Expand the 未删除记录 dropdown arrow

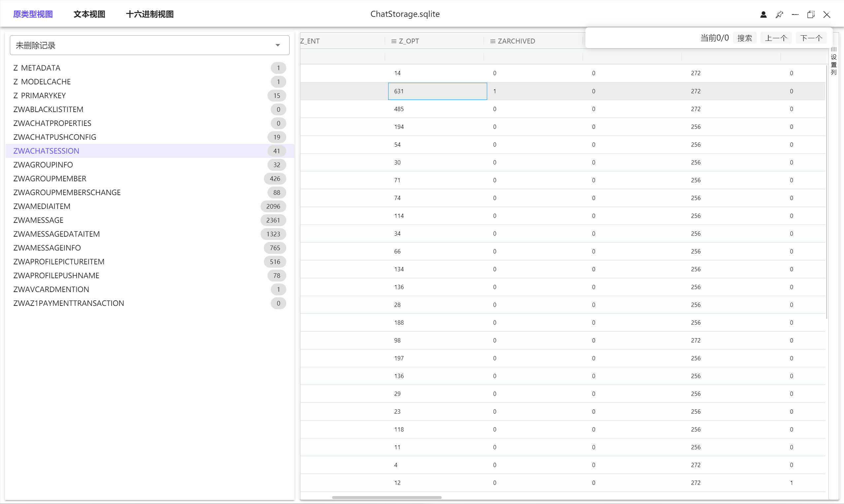point(278,45)
